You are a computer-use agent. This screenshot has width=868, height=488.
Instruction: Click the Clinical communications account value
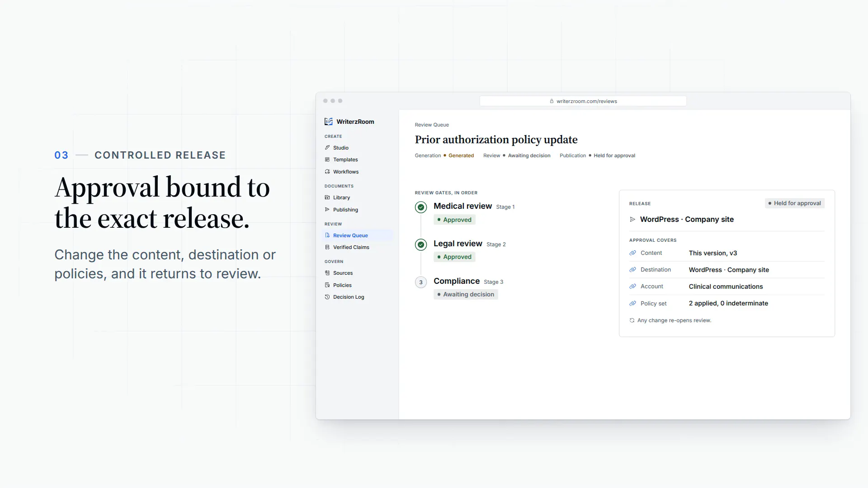click(726, 286)
